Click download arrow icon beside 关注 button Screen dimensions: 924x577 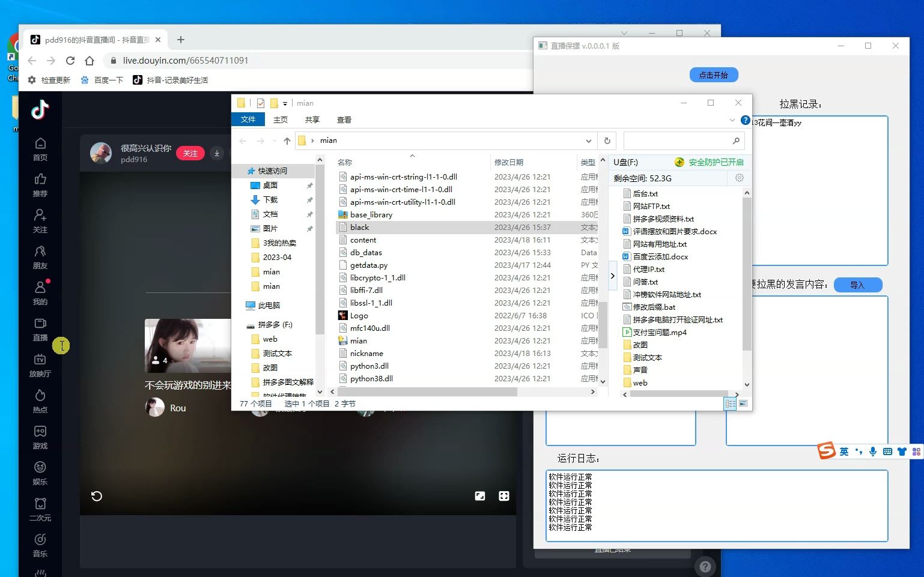pos(217,153)
